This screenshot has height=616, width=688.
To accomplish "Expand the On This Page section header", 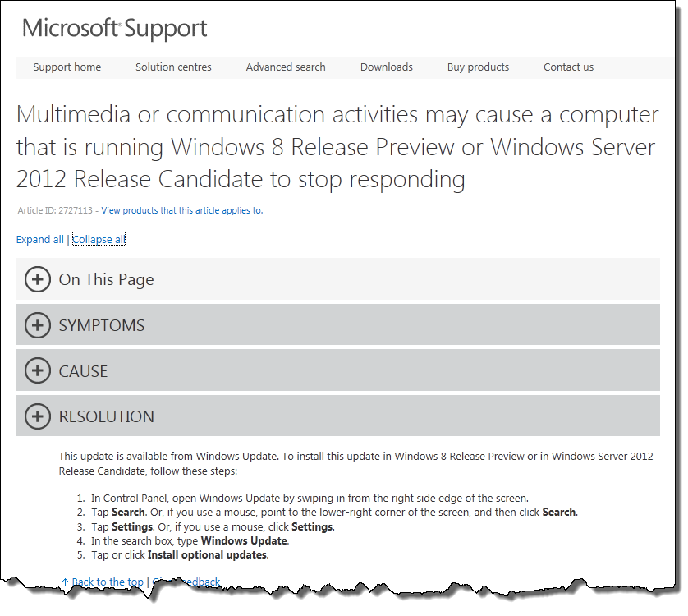I will [x=338, y=279].
